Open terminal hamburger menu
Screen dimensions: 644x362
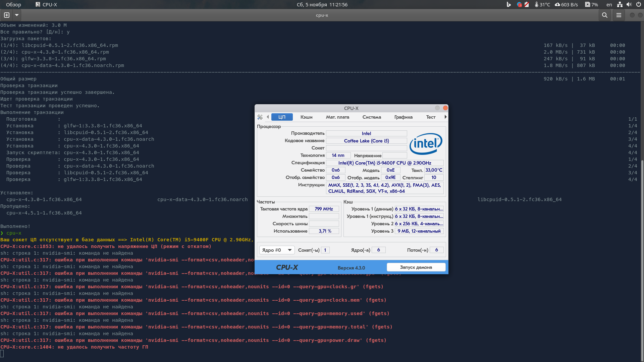point(619,15)
